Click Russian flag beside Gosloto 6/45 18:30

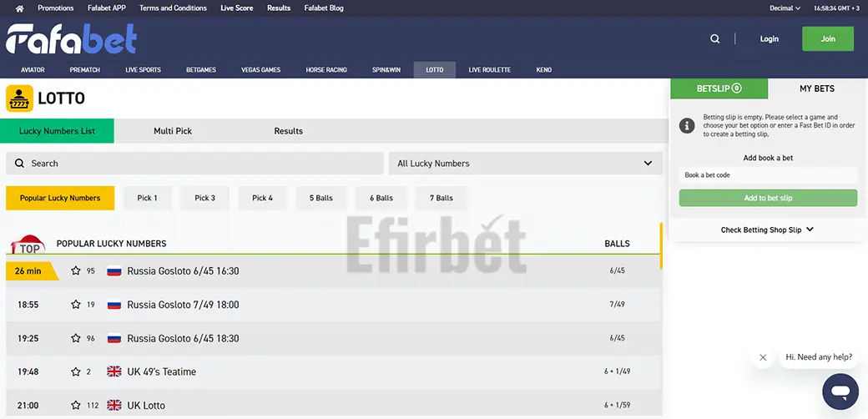114,338
